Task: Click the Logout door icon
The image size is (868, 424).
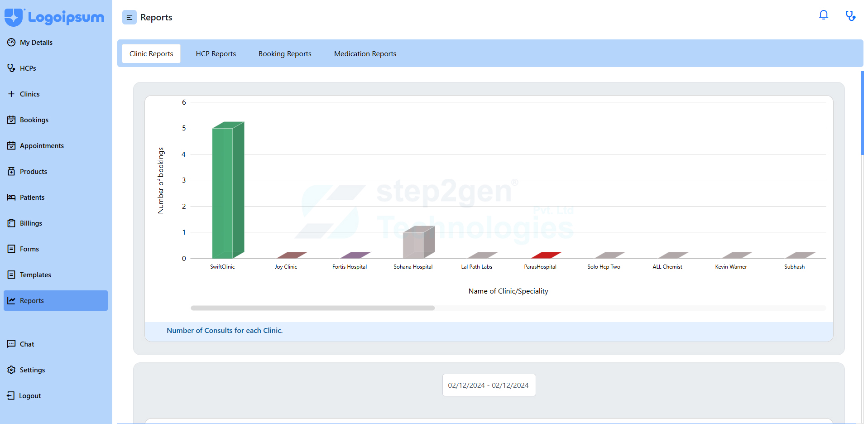Action: pyautogui.click(x=11, y=395)
